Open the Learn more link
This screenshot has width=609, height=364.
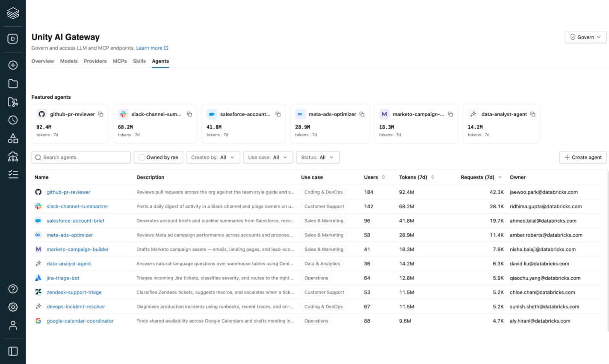152,48
